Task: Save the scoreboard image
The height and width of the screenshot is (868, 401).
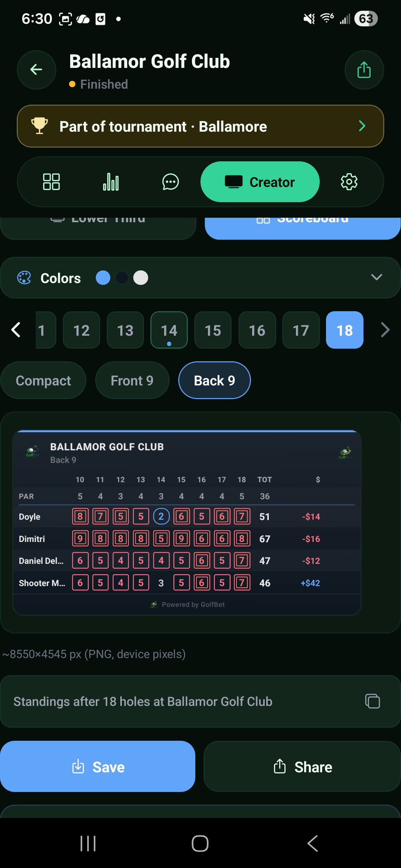Action: pyautogui.click(x=98, y=766)
